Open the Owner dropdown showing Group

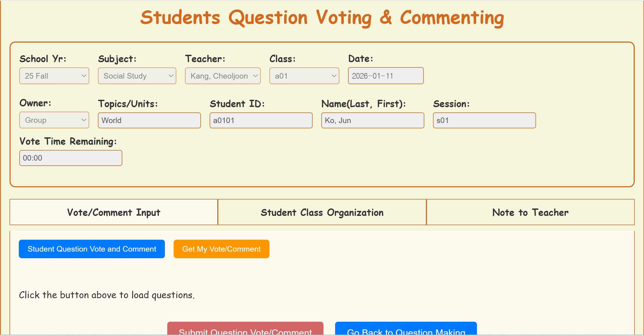pyautogui.click(x=54, y=120)
